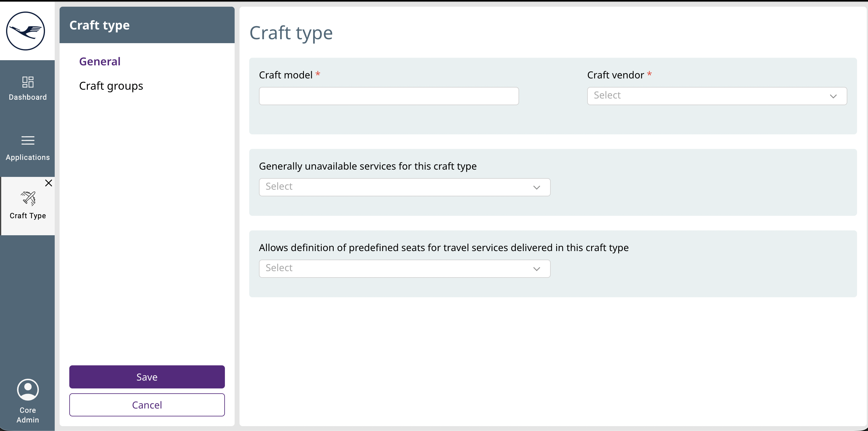Focus the Craft model text field
868x431 pixels.
388,96
